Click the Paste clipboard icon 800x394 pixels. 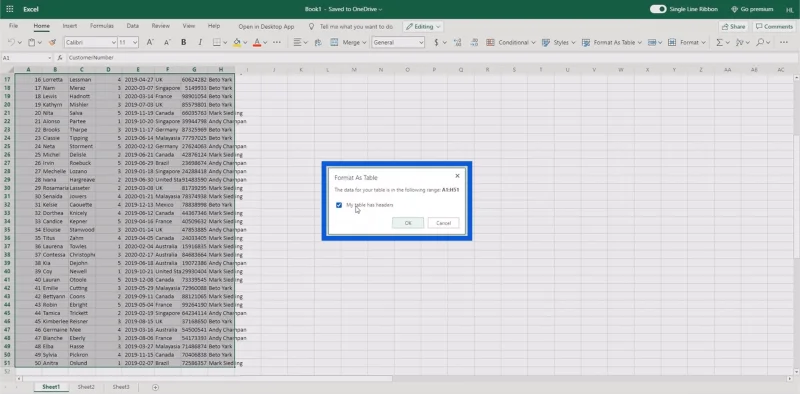31,42
